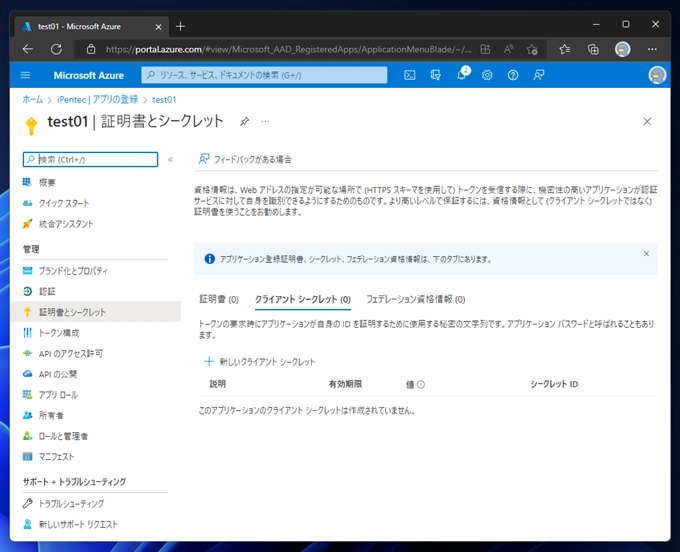
Task: Pin the test01 blade with pin icon
Action: [245, 121]
